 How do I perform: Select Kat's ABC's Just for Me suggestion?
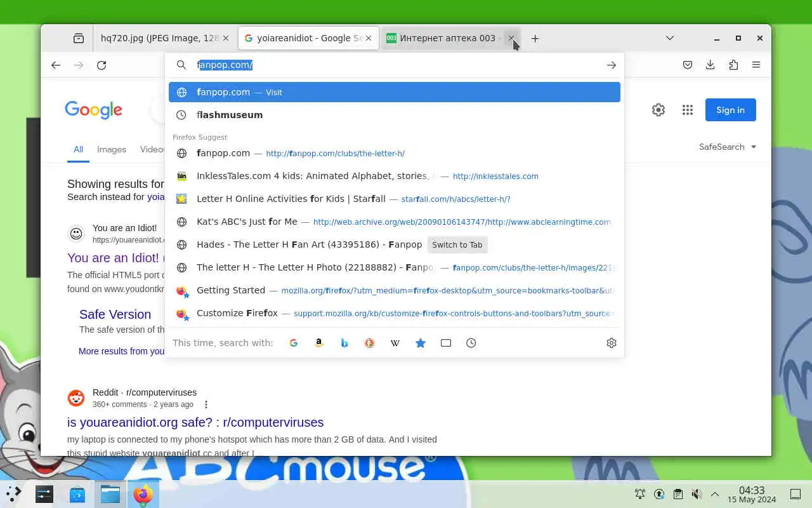click(395, 222)
